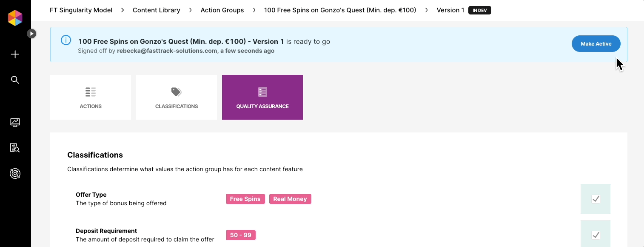
Task: Open Content Library breadcrumb
Action: click(157, 10)
